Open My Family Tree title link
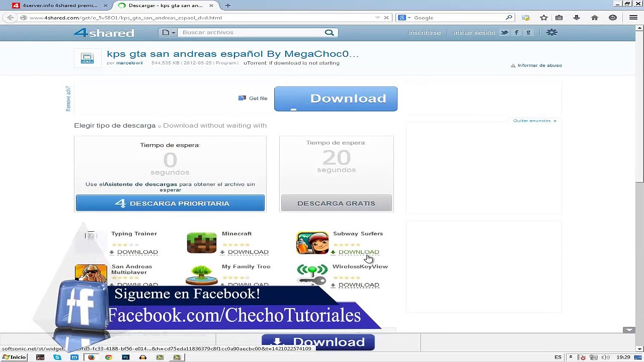 pos(246,266)
